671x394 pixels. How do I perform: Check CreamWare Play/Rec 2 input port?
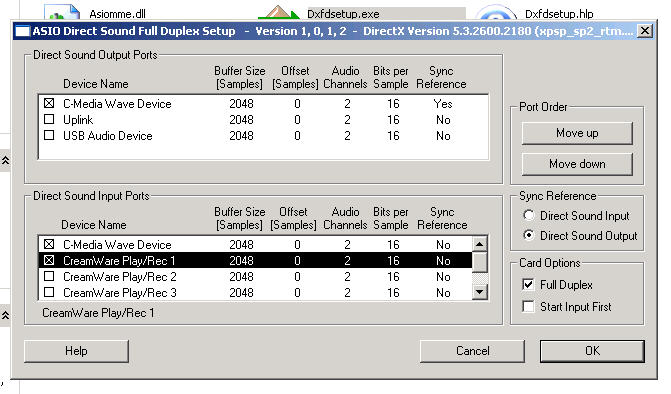tap(49, 276)
